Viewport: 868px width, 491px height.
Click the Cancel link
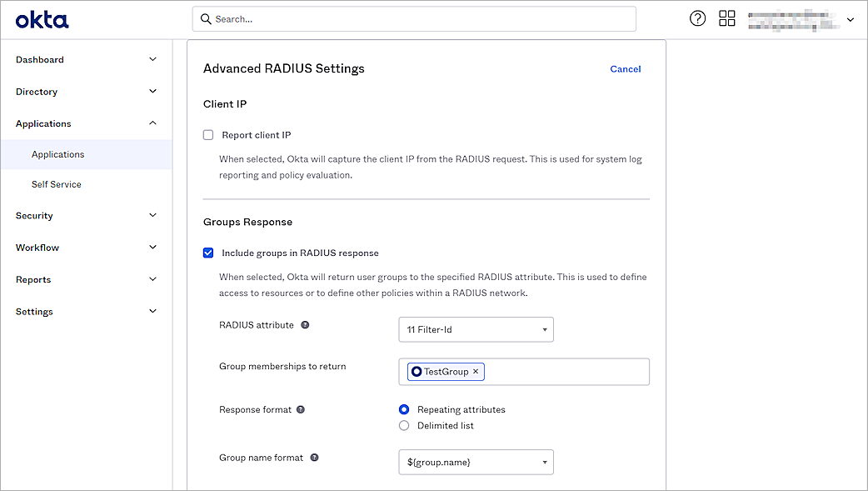coord(625,68)
